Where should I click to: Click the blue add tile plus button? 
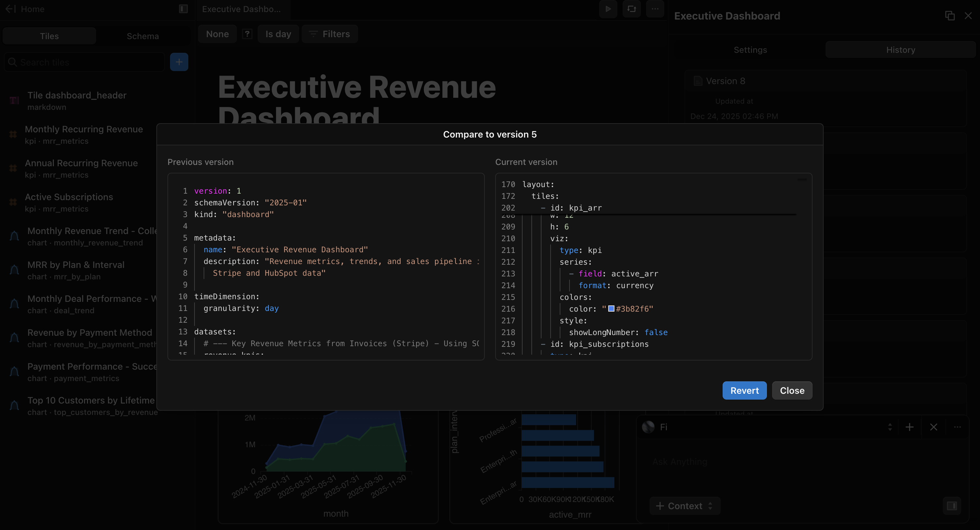coord(179,62)
